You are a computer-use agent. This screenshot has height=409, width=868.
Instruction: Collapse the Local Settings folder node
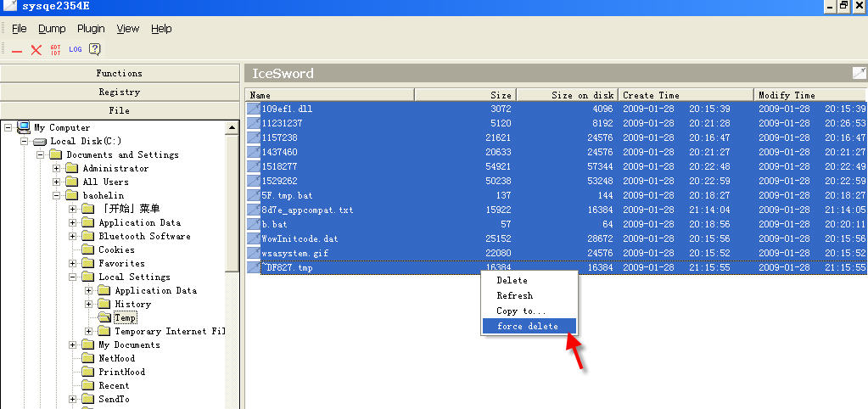(x=72, y=277)
